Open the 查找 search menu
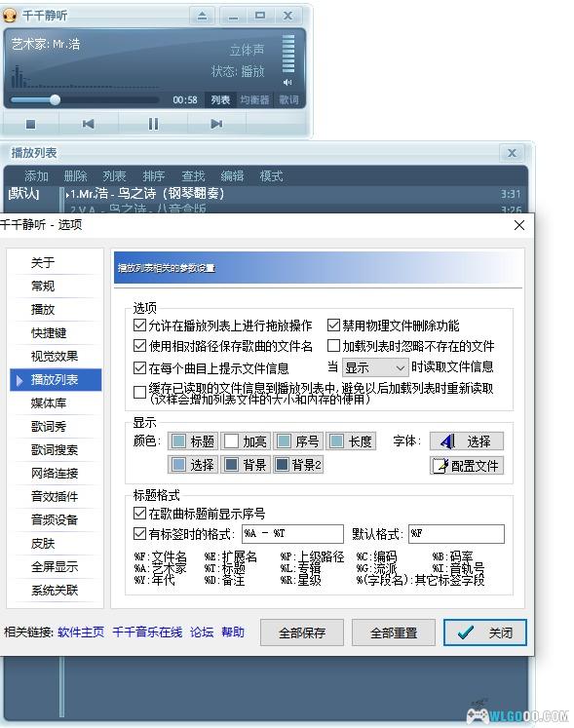The height and width of the screenshot is (728, 574). click(x=193, y=176)
